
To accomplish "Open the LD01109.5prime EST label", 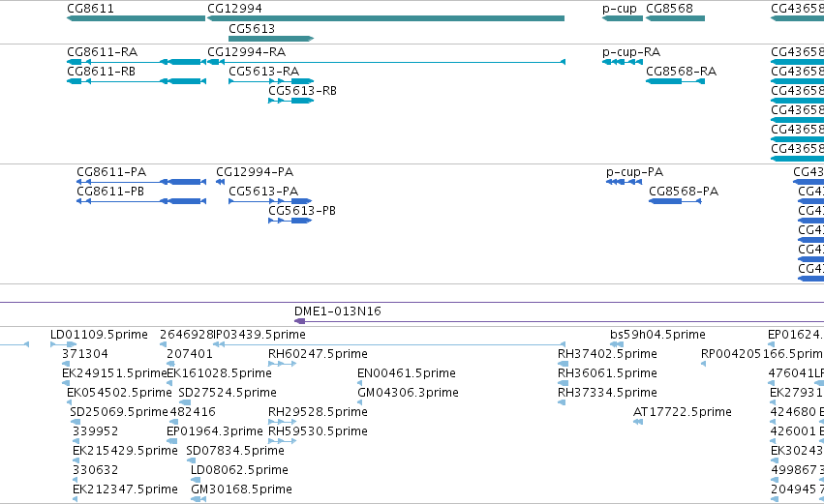I will coord(99,335).
